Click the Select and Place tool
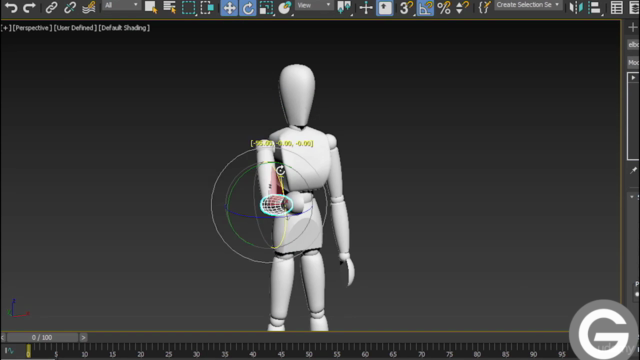 click(x=284, y=8)
